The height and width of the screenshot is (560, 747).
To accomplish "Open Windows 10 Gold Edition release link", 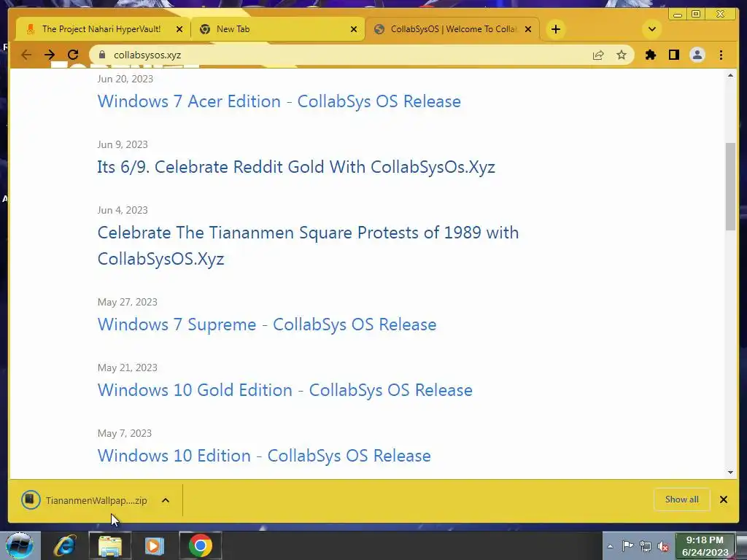I will coord(285,390).
